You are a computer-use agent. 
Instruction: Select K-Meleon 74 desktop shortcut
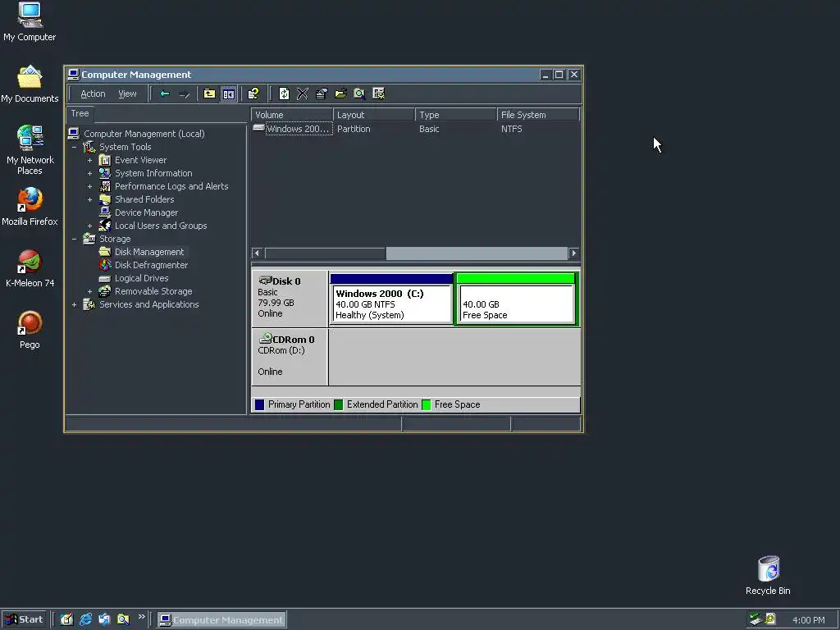point(30,268)
